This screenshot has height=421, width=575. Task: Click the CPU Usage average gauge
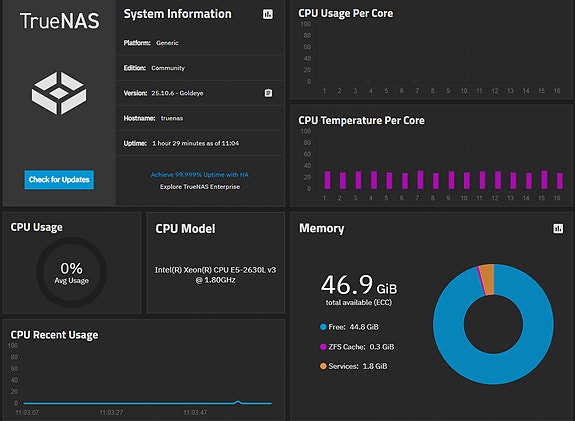72,272
